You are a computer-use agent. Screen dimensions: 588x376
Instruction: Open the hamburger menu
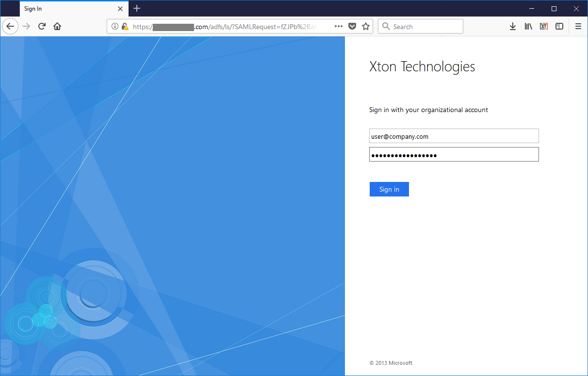[578, 26]
